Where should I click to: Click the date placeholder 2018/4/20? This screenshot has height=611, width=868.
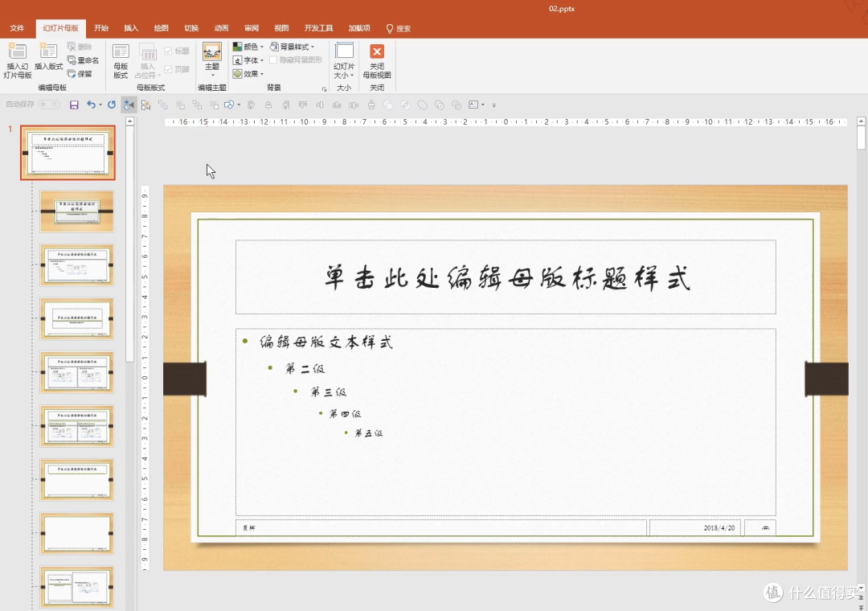(x=719, y=528)
